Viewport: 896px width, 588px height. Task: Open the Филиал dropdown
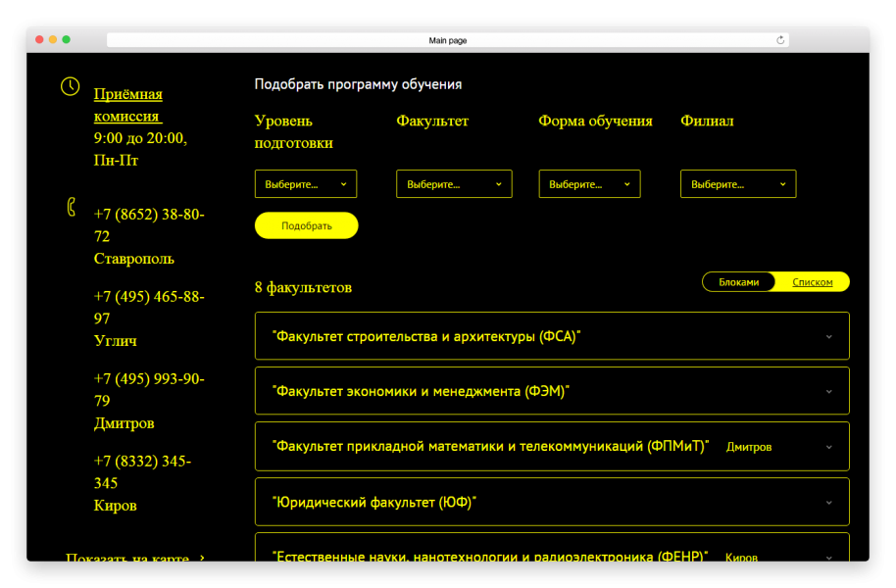tap(738, 184)
